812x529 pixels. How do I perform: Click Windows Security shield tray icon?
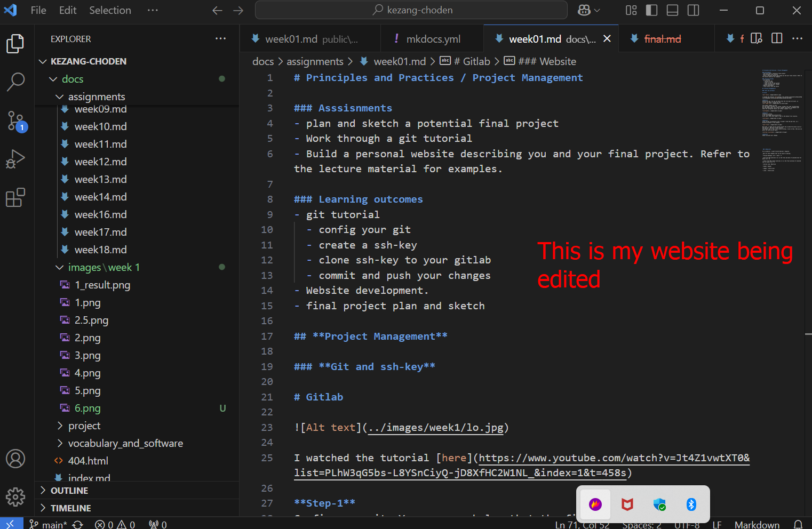coord(659,504)
